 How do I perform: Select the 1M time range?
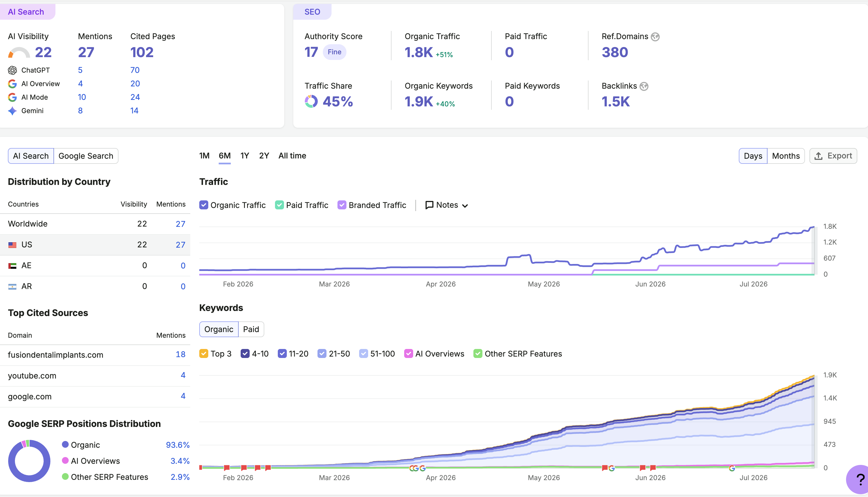[204, 156]
